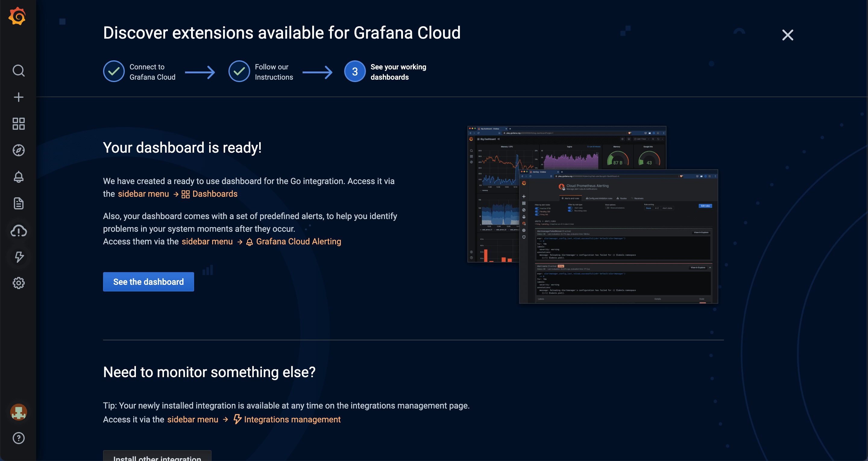Close the extensions discovery panel

788,35
